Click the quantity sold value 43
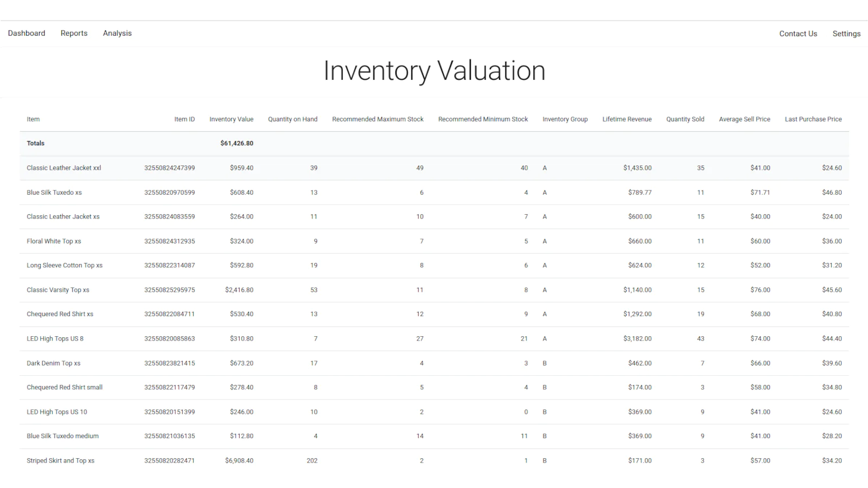Image resolution: width=868 pixels, height=488 pixels. (x=700, y=339)
